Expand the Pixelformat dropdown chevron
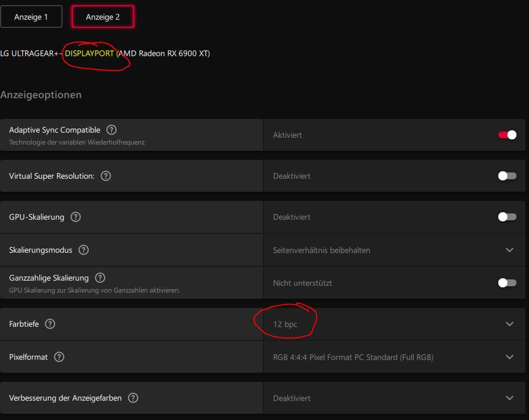 510,357
